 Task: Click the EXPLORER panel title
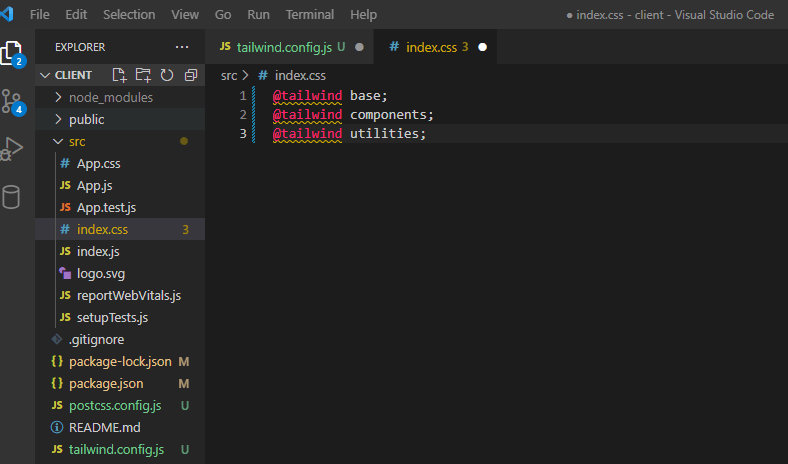[x=80, y=47]
